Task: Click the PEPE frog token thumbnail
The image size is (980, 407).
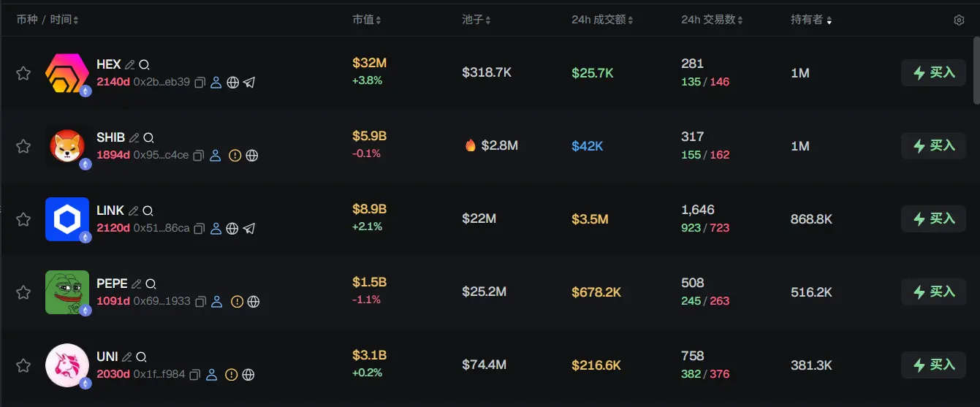Action: [x=67, y=292]
